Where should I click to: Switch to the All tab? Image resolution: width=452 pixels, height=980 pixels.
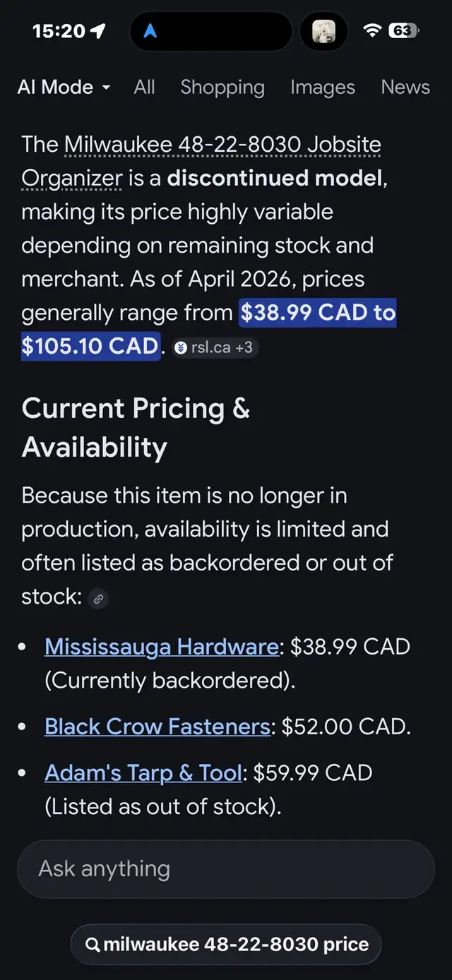click(144, 88)
